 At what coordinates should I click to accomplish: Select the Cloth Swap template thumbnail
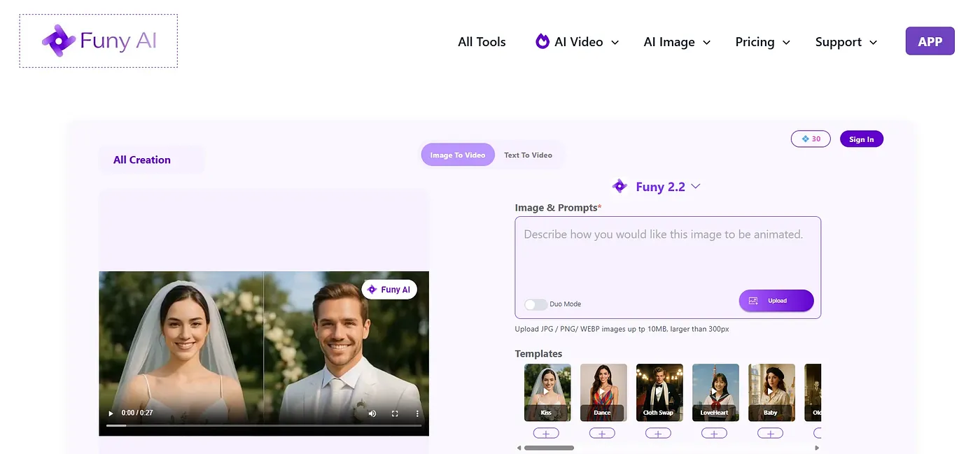(659, 392)
